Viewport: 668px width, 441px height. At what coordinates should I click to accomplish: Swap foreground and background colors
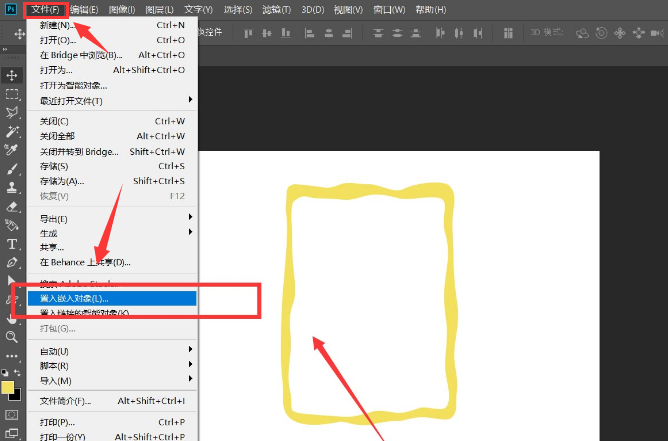coord(17,372)
